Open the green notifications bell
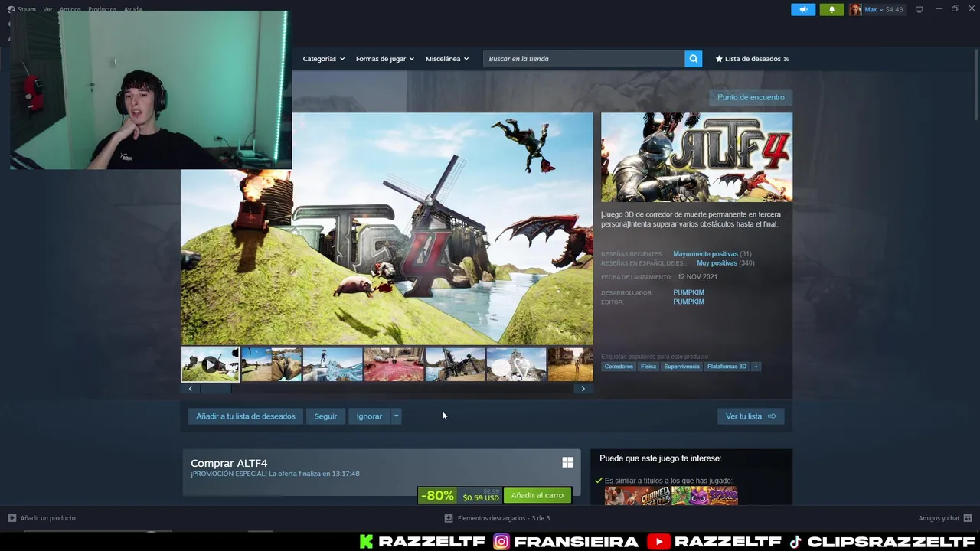This screenshot has height=551, width=980. 831,9
